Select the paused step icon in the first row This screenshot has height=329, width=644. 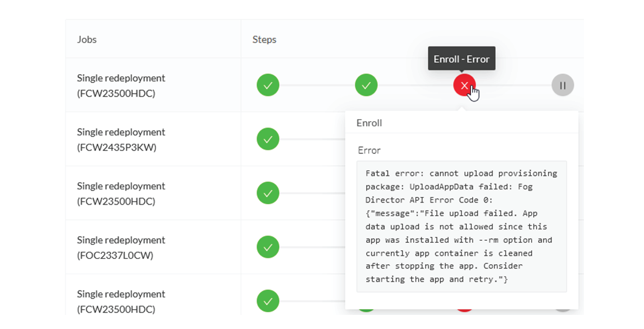pos(563,85)
